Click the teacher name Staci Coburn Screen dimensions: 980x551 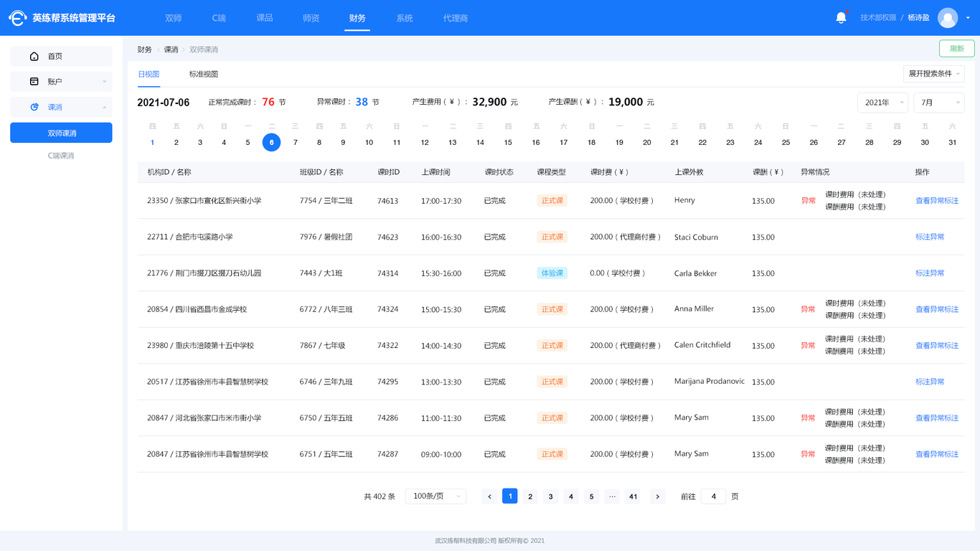click(696, 237)
